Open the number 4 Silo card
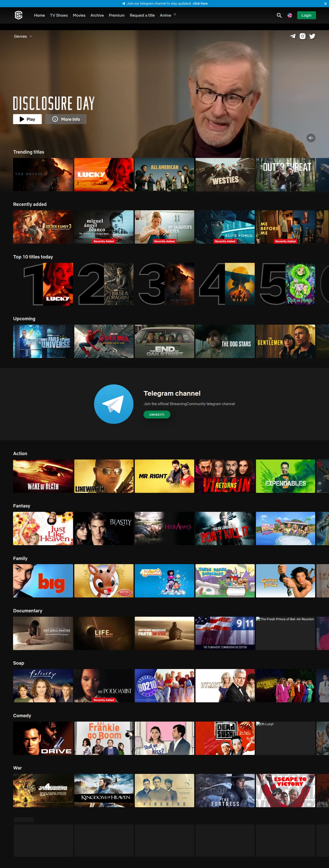Image resolution: width=329 pixels, height=868 pixels. [x=227, y=284]
